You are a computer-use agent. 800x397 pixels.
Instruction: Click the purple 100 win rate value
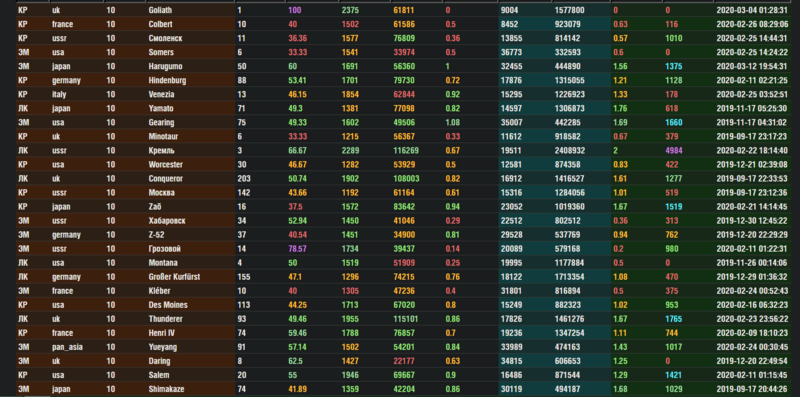pyautogui.click(x=294, y=10)
